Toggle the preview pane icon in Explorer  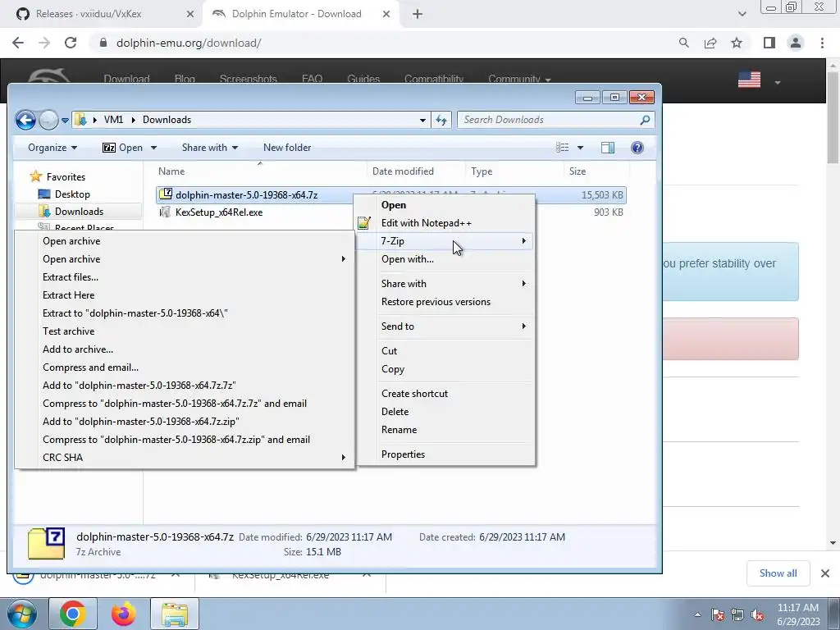(x=608, y=148)
